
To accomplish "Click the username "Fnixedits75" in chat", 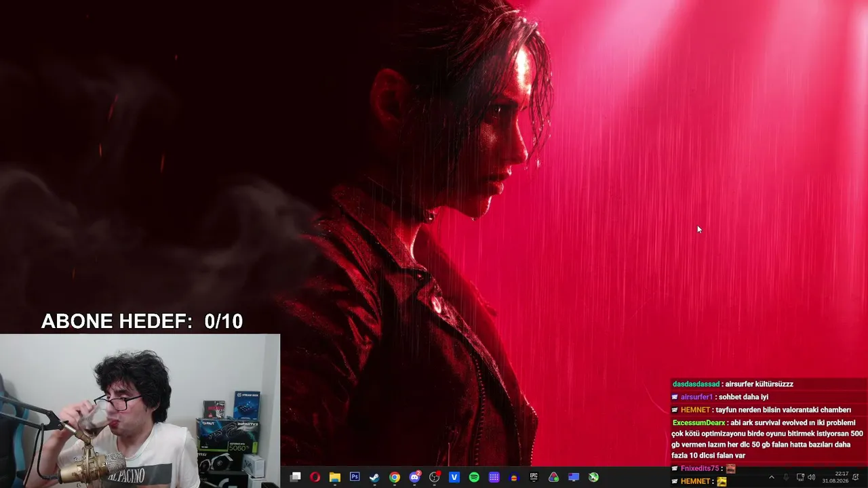I will tap(699, 468).
